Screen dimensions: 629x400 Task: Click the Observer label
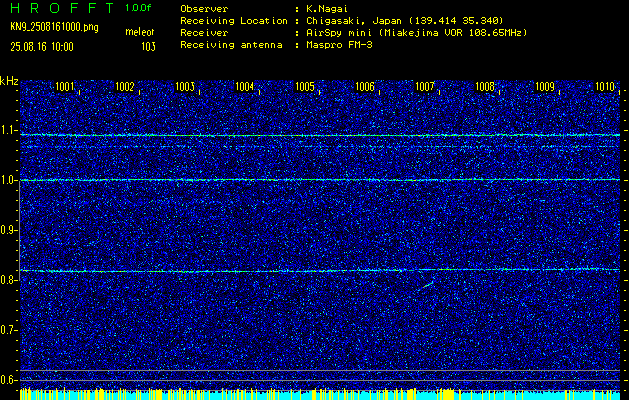204,9
